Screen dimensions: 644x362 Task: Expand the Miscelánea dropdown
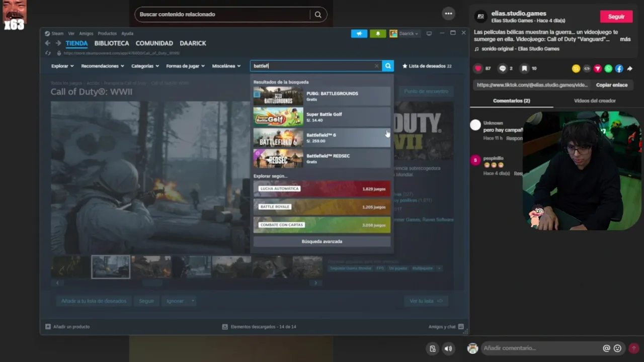click(x=226, y=66)
